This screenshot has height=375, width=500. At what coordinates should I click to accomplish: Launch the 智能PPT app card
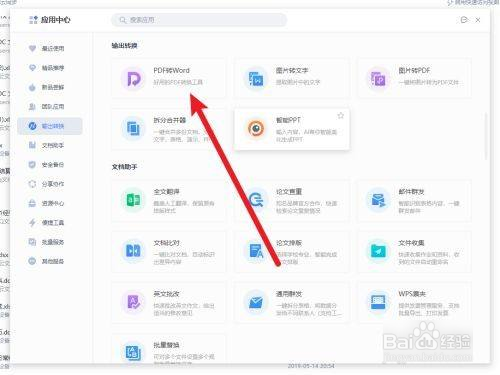click(292, 129)
